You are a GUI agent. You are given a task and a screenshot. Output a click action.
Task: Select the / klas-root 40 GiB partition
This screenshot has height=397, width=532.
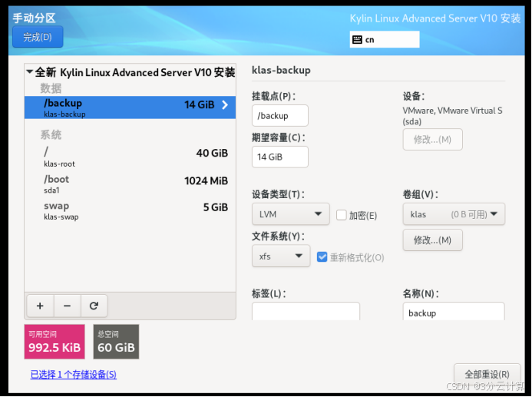click(130, 157)
